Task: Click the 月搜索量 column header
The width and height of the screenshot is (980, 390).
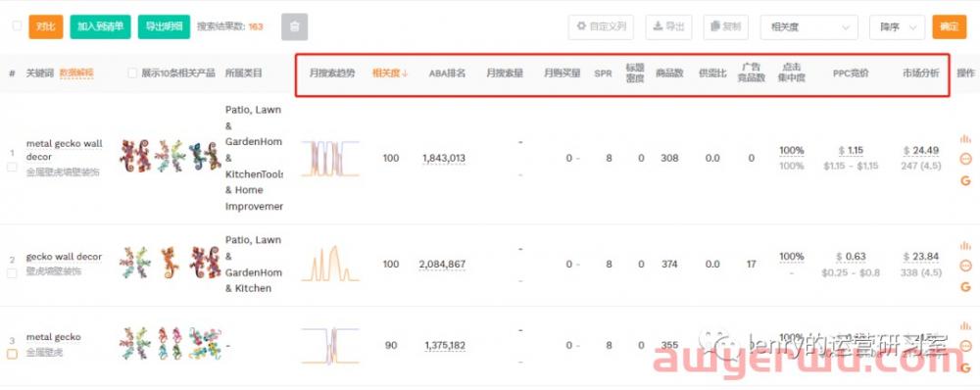Action: (505, 73)
